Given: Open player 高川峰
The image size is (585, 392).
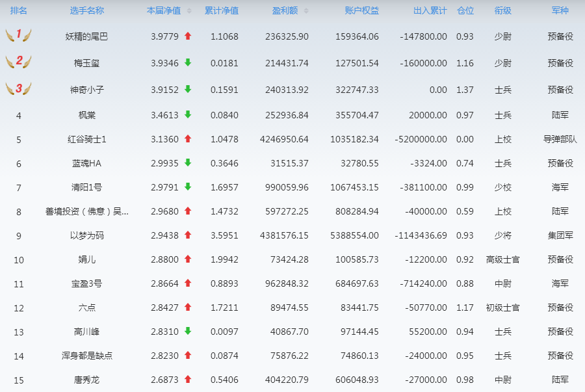Looking at the screenshot, I should point(86,332).
